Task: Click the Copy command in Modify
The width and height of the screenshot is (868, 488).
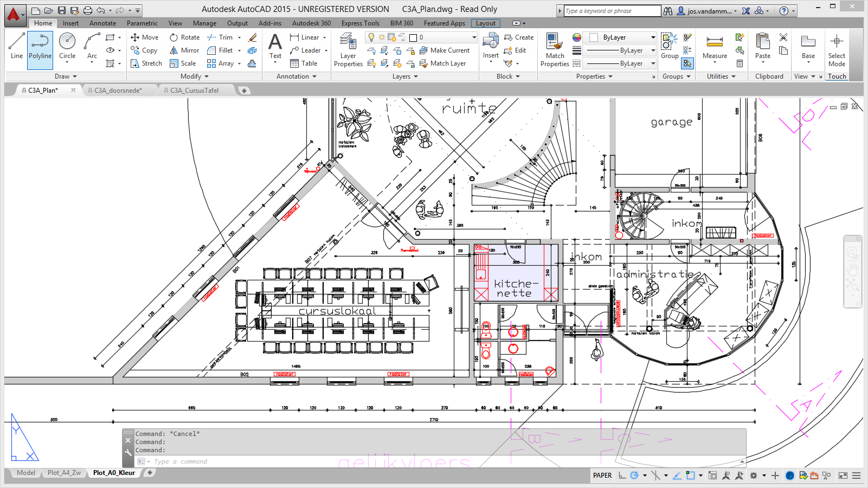Action: tap(144, 50)
